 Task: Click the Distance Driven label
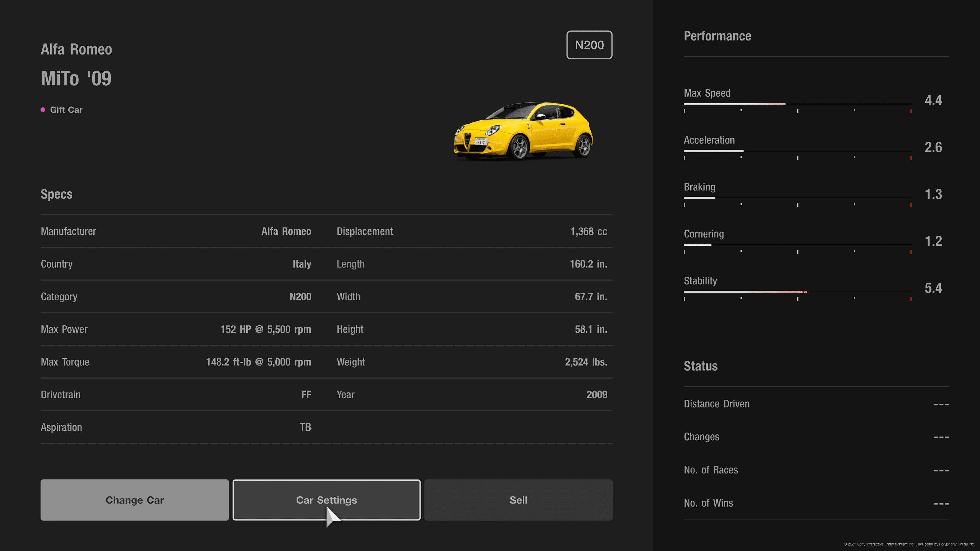(x=717, y=404)
